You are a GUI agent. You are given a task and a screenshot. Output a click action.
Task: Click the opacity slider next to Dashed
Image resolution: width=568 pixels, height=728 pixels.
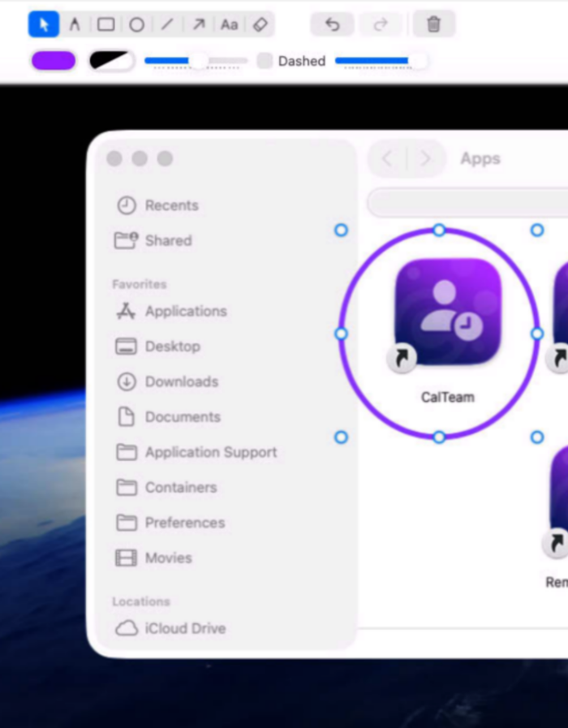[x=381, y=61]
